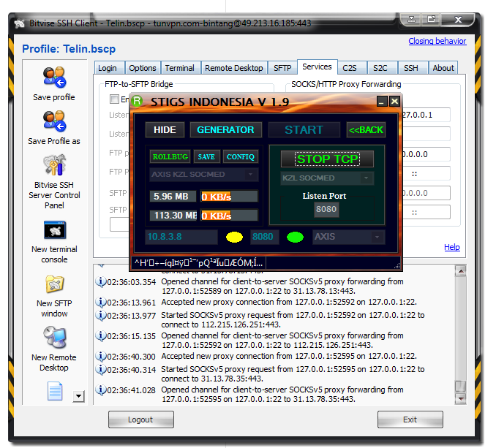Click the yellow status indicator
496x448 pixels.
click(234, 237)
